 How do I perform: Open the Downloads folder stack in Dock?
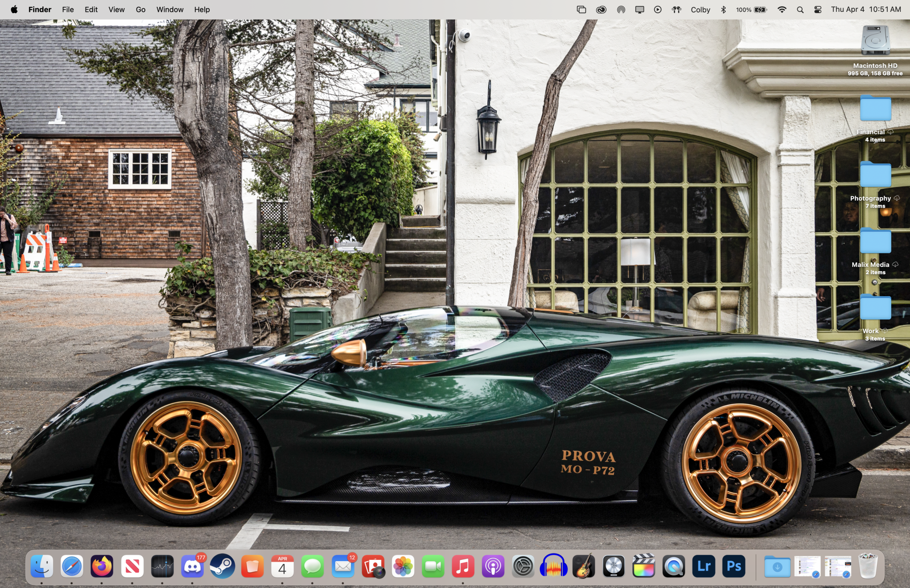coord(778,566)
